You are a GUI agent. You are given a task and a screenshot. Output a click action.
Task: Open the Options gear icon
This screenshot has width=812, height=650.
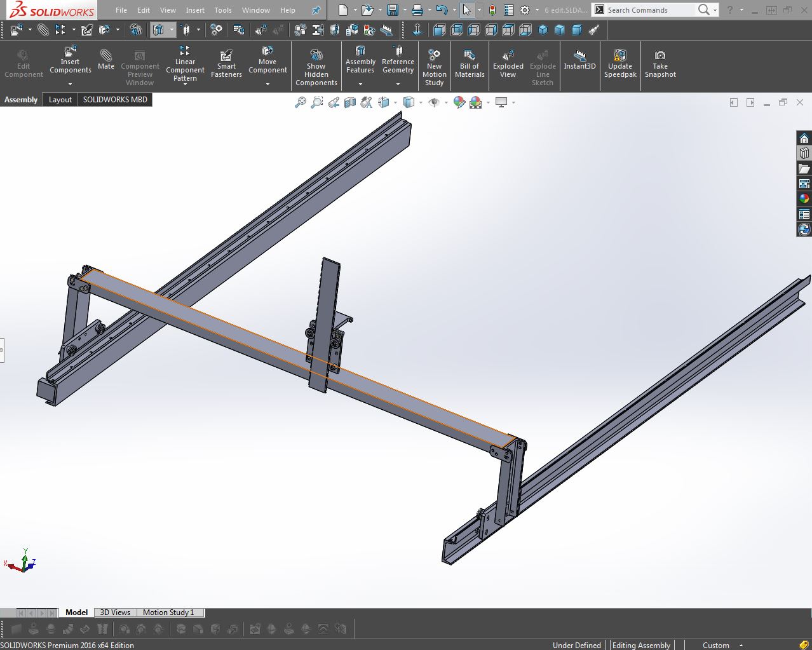pos(525,10)
